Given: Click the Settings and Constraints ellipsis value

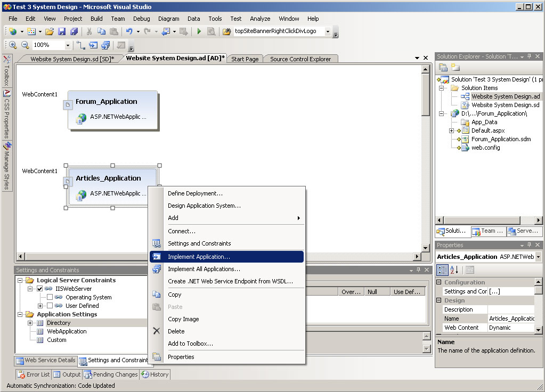Looking at the screenshot, I should pos(511,291).
